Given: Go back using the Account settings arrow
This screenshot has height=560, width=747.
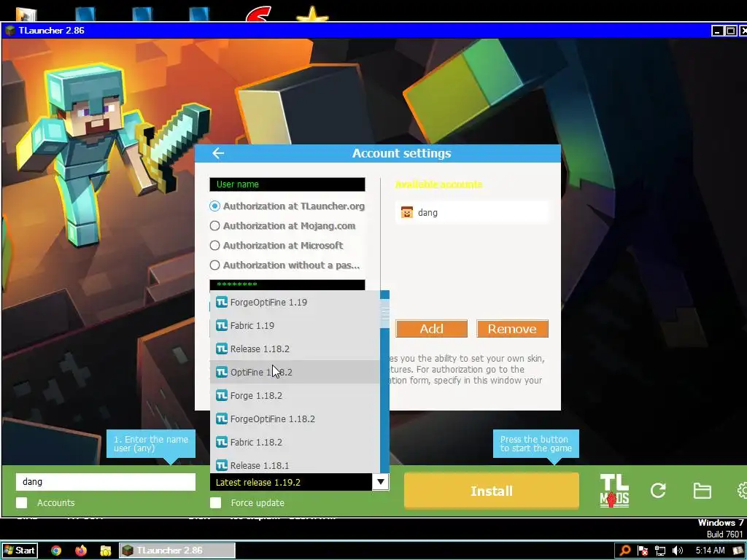Looking at the screenshot, I should (x=218, y=153).
